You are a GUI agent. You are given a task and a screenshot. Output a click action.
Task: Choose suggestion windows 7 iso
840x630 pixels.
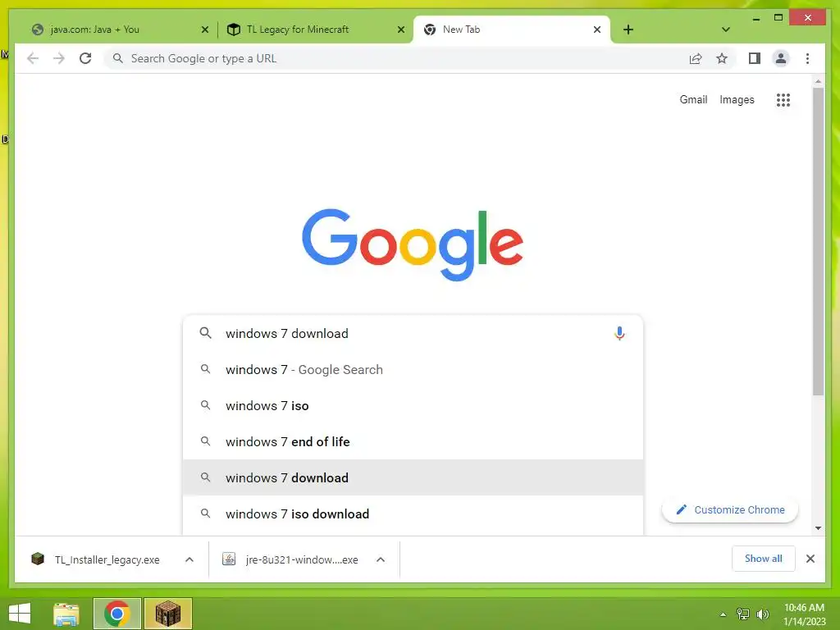[413, 405]
